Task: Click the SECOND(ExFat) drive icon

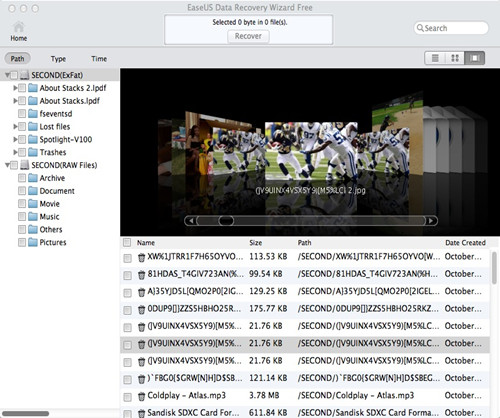Action: (24, 75)
